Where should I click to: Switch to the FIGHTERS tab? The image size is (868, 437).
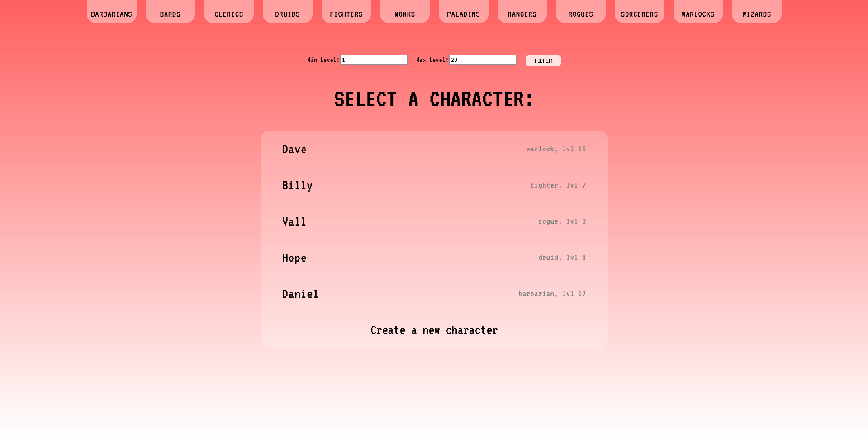click(x=346, y=14)
